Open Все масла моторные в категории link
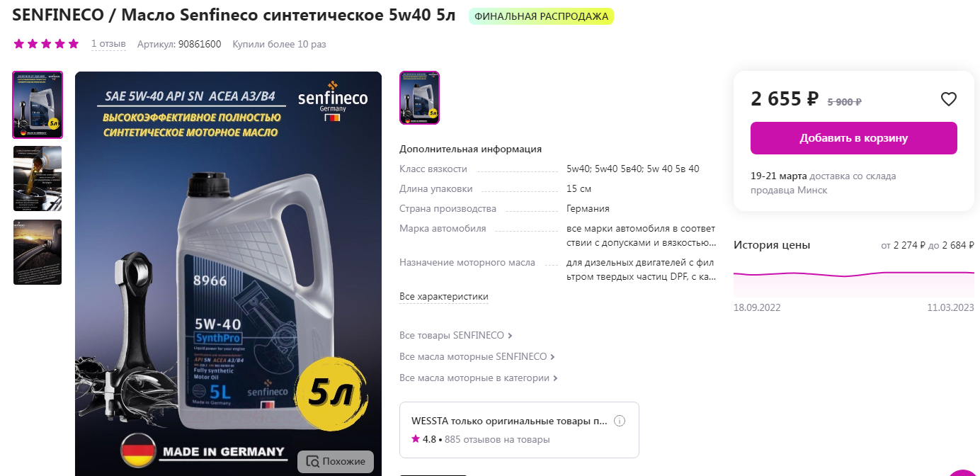Screen dimensions: 980x476 tap(474, 378)
